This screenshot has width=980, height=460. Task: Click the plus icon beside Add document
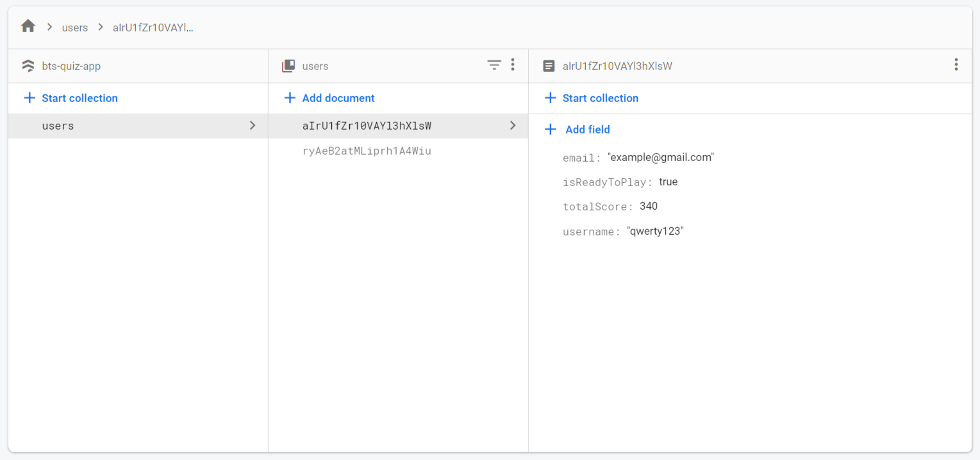[290, 98]
